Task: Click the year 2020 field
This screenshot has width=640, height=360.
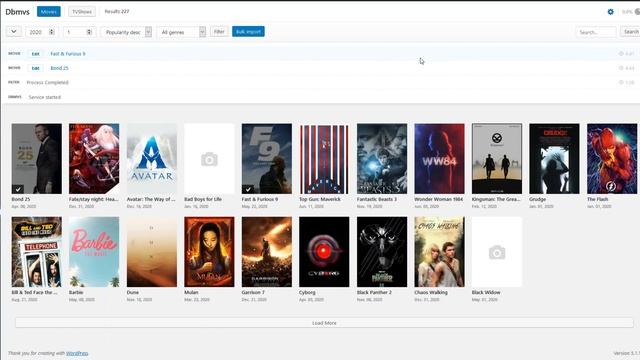Action: [x=40, y=32]
